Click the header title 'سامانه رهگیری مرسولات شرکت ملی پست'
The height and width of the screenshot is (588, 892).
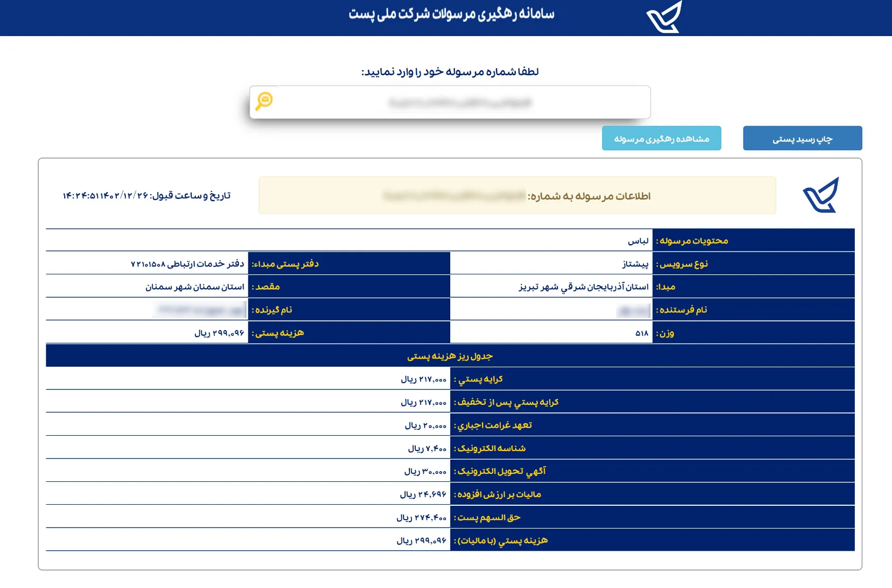click(x=451, y=14)
